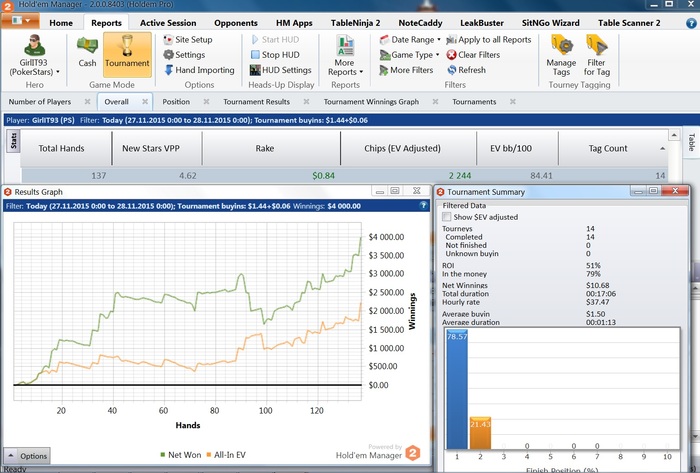Click the vertical Table side tab
This screenshot has height=473, width=700.
coord(691,143)
